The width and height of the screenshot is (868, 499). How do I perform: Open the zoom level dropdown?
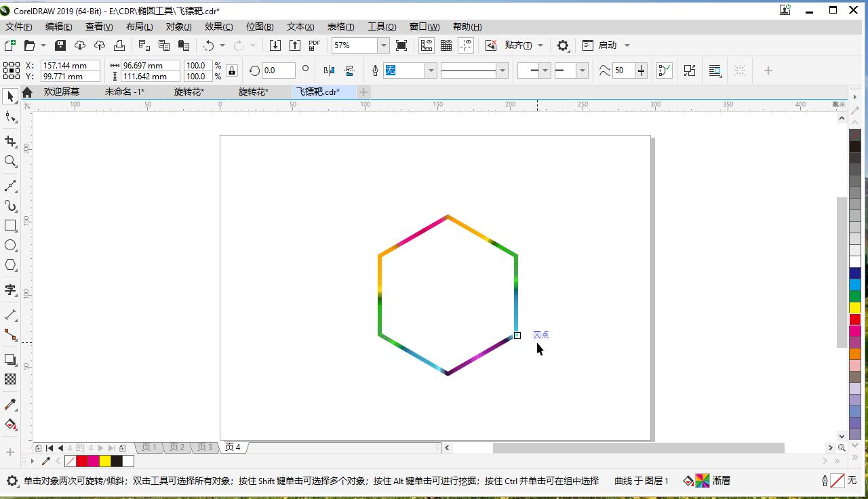[383, 45]
